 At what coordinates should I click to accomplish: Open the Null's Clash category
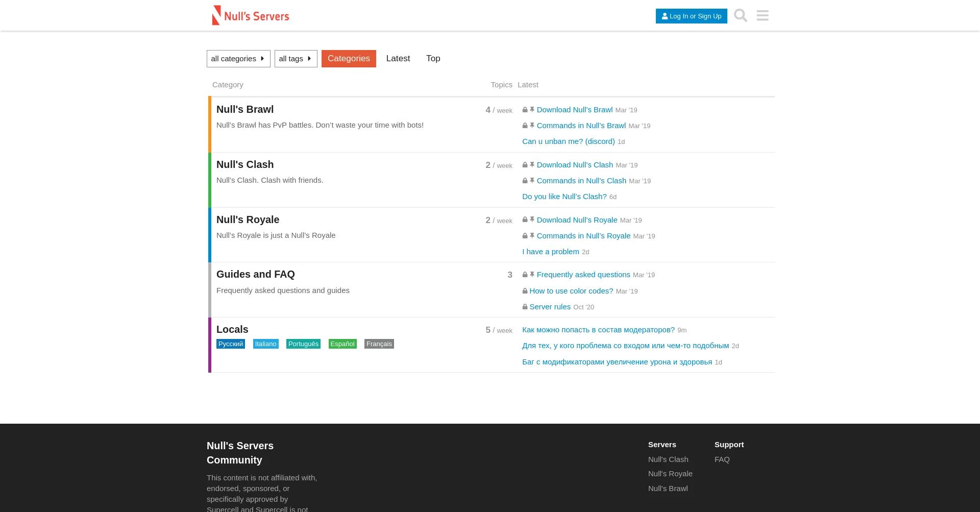tap(245, 164)
